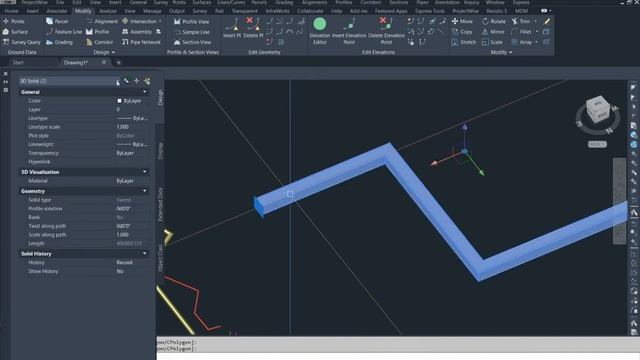Click the Select Objects icon in Properties
This screenshot has height=360, width=640.
pos(137,81)
